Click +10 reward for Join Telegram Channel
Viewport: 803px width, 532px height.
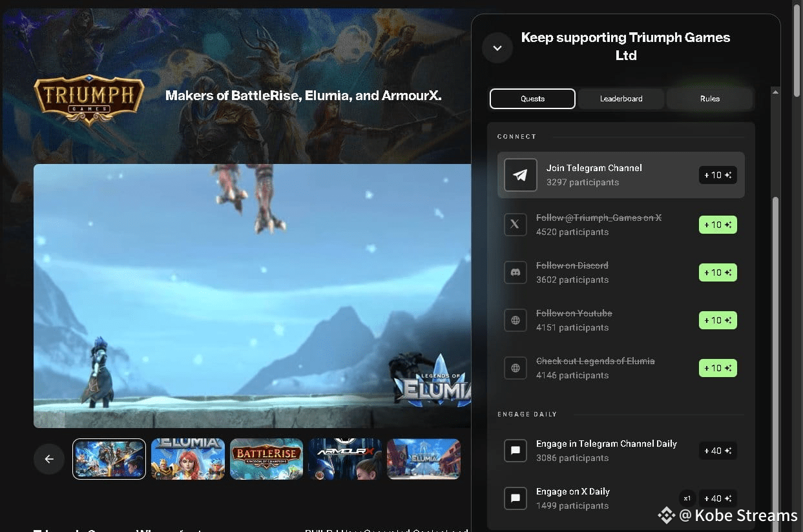(x=718, y=175)
